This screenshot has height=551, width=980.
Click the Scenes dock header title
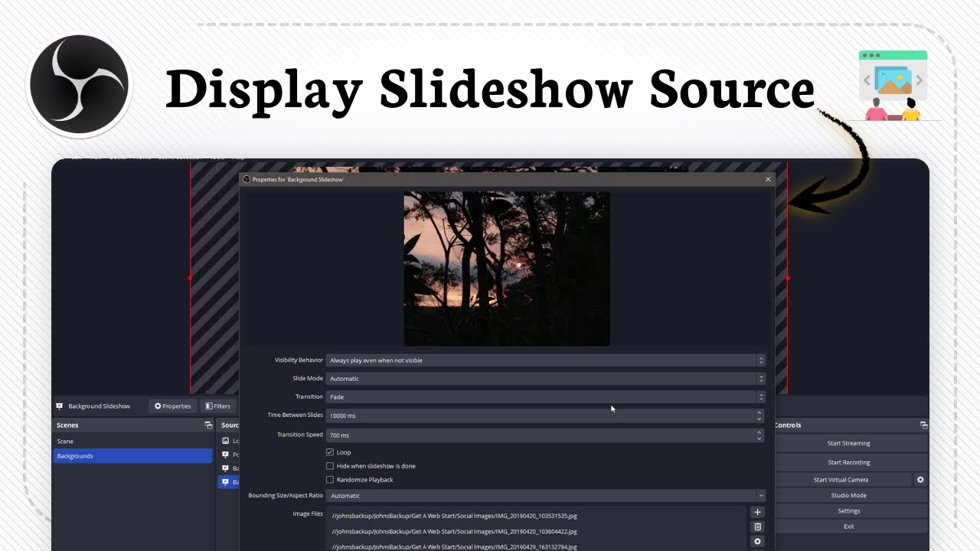point(67,425)
